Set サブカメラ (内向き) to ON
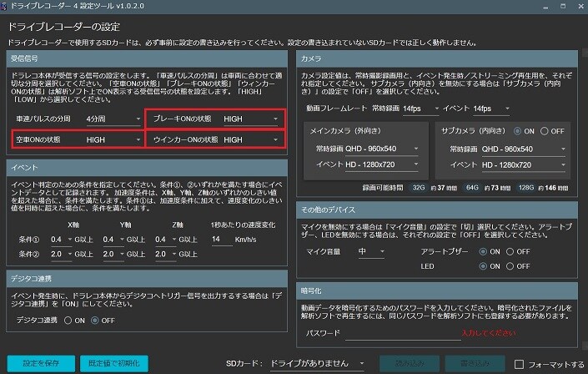Viewport: 588px width, 374px height. [x=517, y=131]
